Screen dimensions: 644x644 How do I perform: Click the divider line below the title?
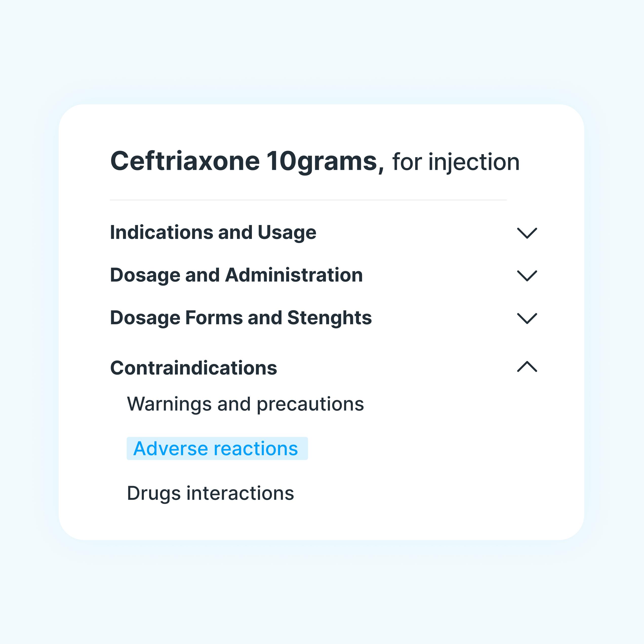click(x=308, y=200)
